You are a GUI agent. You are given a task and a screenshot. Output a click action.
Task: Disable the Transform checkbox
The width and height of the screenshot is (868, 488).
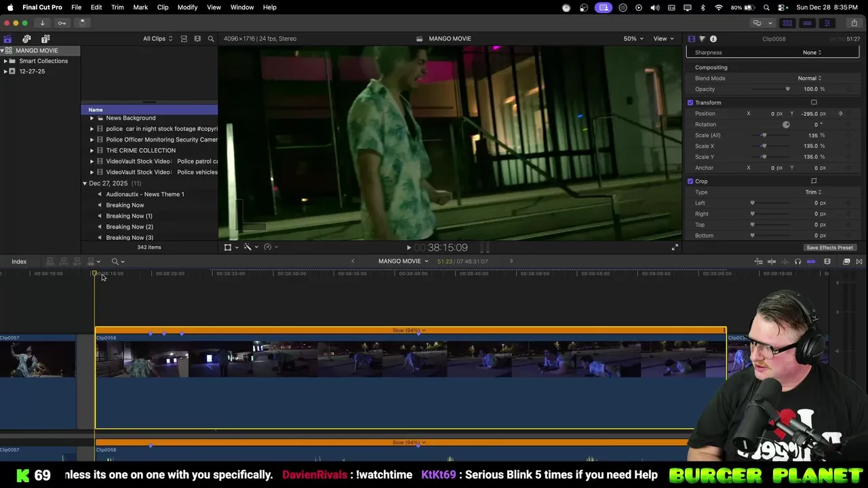[x=690, y=102]
